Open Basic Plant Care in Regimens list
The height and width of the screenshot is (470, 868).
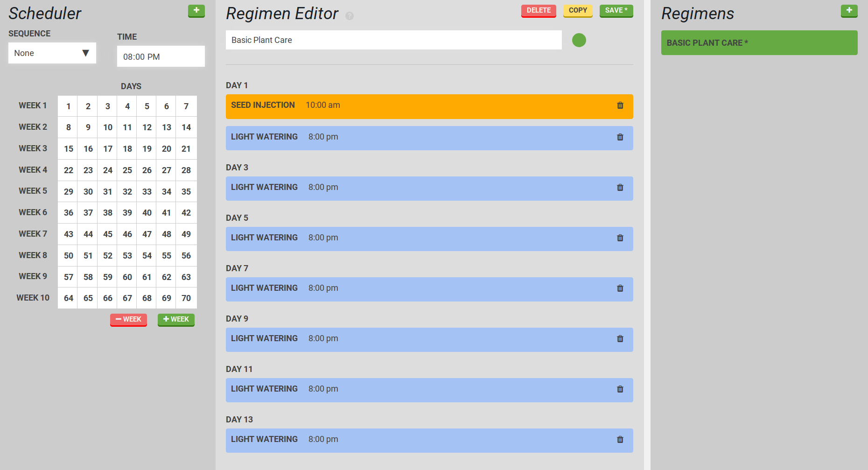point(759,43)
